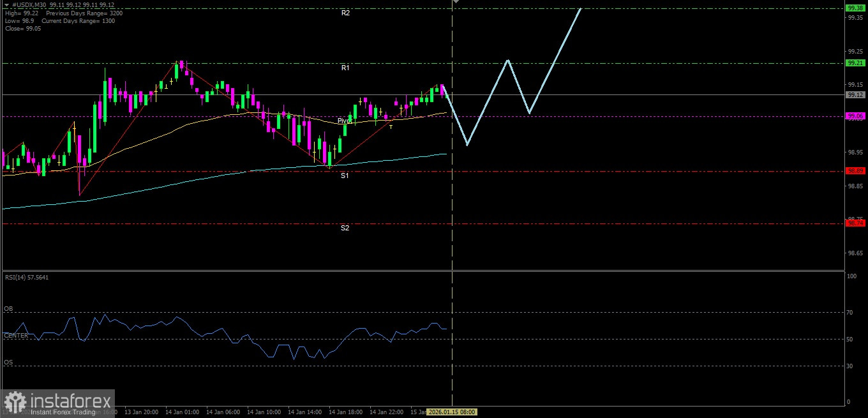Click the High= 99.22 readout
Image resolution: width=868 pixels, height=418 pixels.
coord(20,12)
